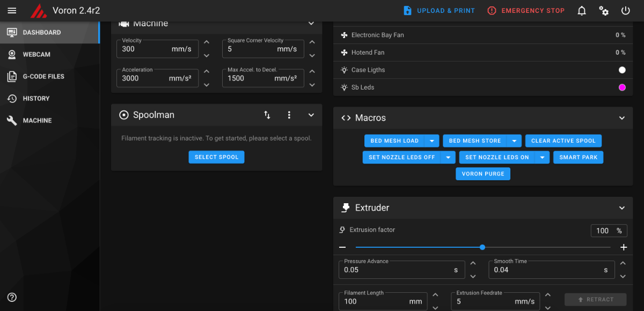The image size is (644, 311).
Task: Click the extrusion factor minus icon
Action: (342, 247)
